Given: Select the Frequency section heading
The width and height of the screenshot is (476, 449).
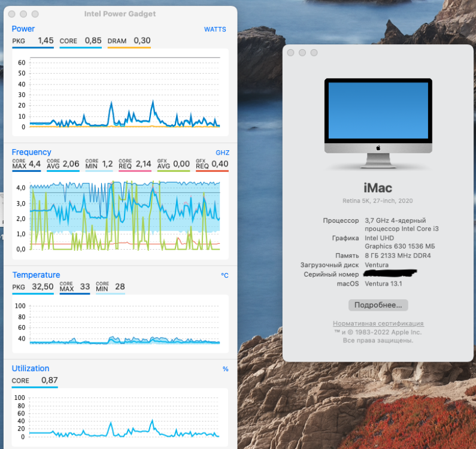Looking at the screenshot, I should click(31, 152).
